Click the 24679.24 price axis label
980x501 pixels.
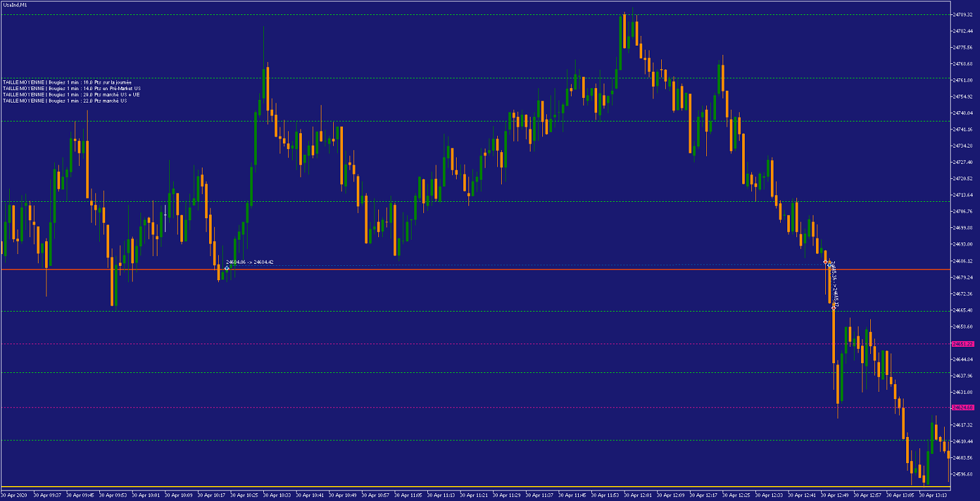coord(964,277)
